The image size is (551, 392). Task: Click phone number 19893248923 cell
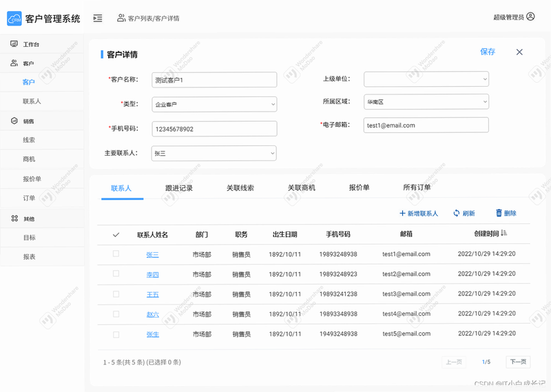pyautogui.click(x=338, y=274)
